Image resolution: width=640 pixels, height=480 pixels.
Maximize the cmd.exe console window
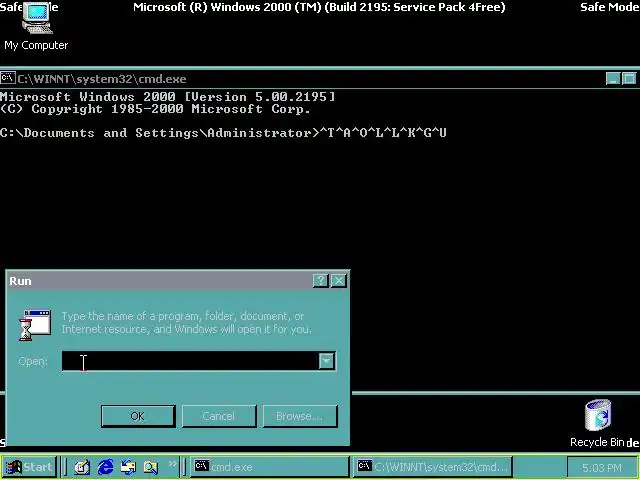pyautogui.click(x=629, y=78)
